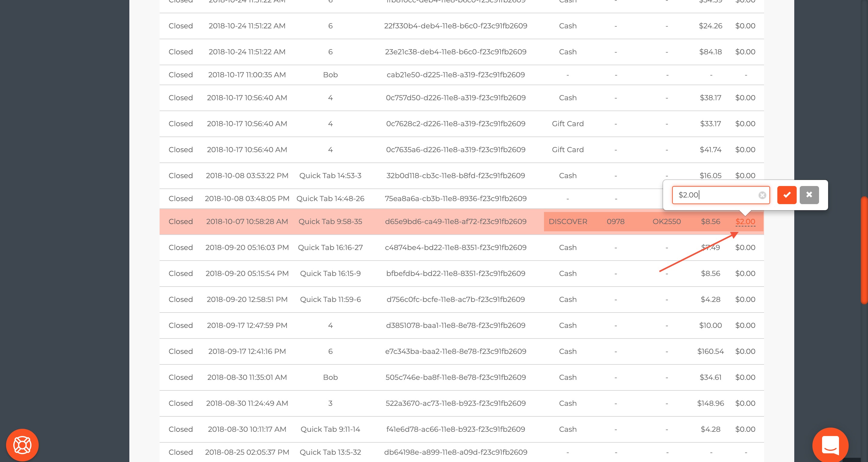Screen dimensions: 868x462
Task: Select the Quick Tab 9:58-35 row
Action: click(330, 222)
